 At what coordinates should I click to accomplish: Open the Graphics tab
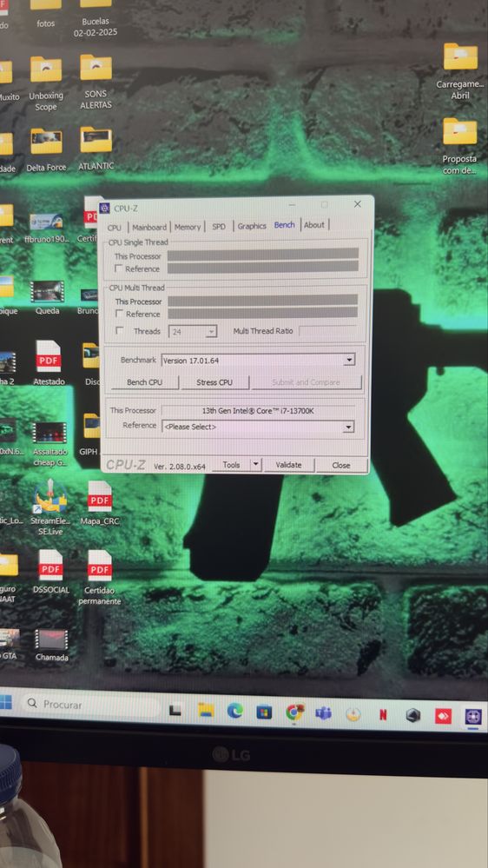pyautogui.click(x=252, y=226)
